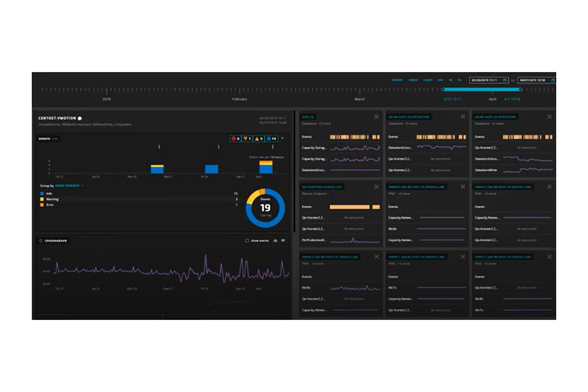Open the QA-88-HOST-24-DATASTORE tile title link
Viewport: 588px width, 392px height.
[495, 117]
